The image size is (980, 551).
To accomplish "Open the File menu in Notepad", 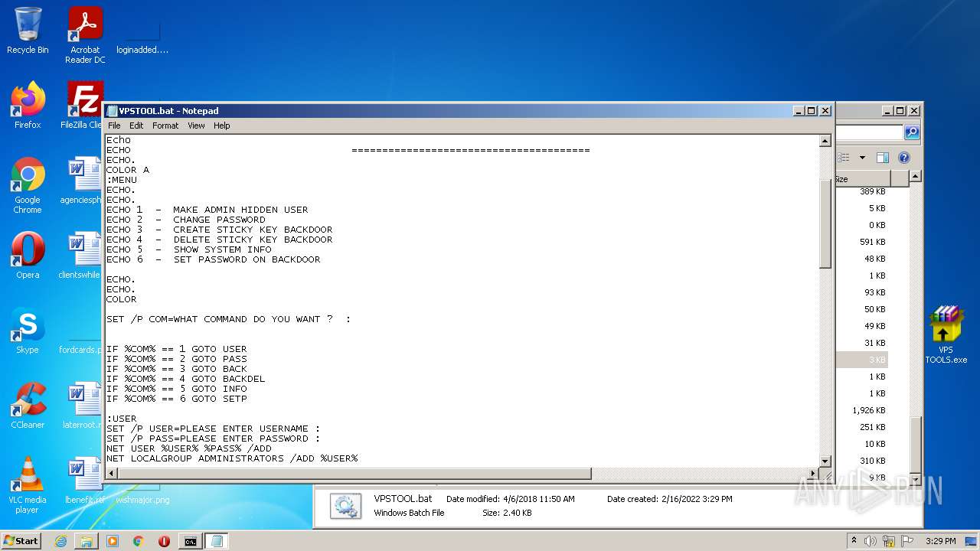I will pyautogui.click(x=114, y=126).
